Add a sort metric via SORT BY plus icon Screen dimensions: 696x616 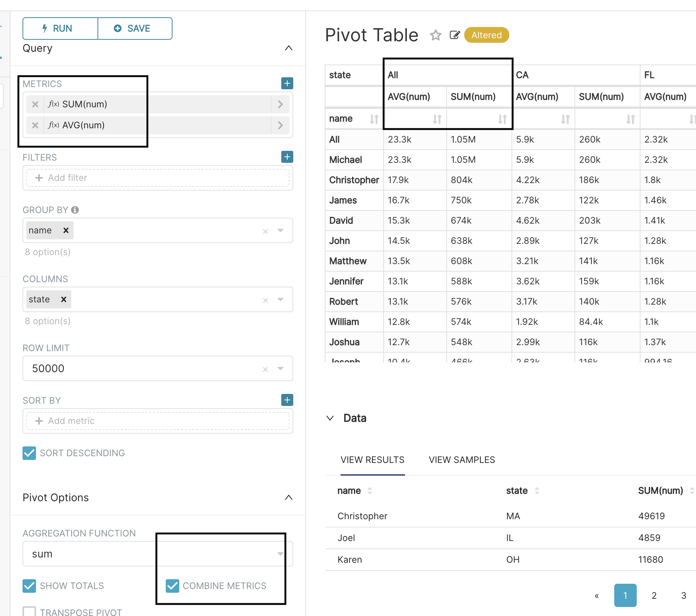[286, 400]
